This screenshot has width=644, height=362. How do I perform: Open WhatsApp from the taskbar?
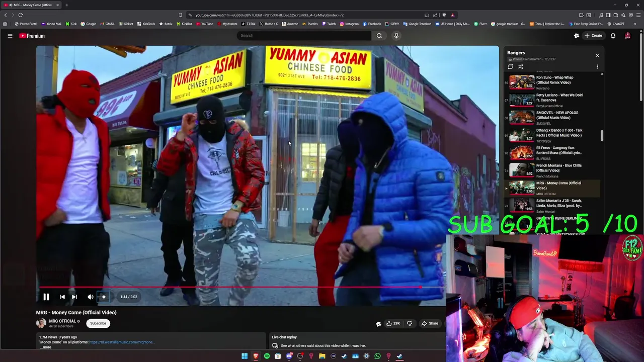point(377,356)
